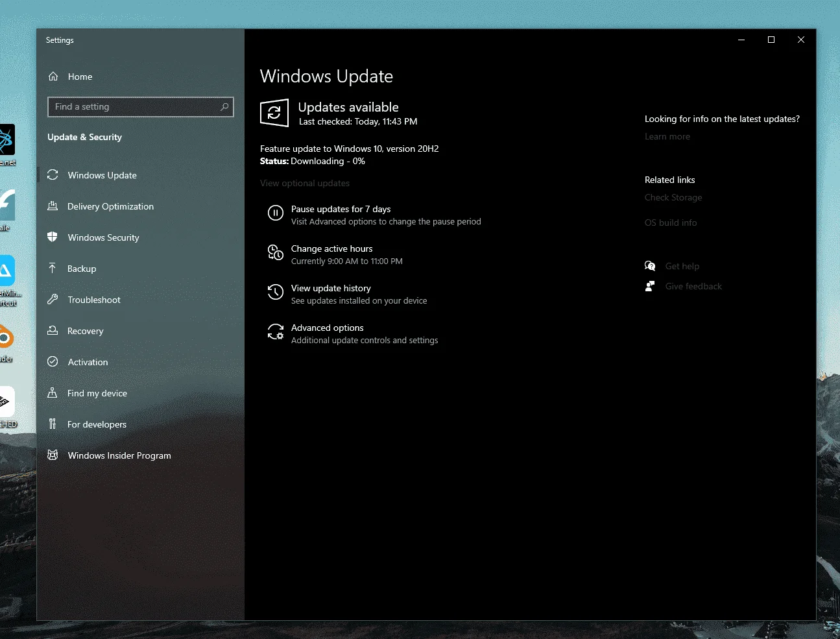Click the Home house icon
Screen dimensions: 840x639
[53, 77]
